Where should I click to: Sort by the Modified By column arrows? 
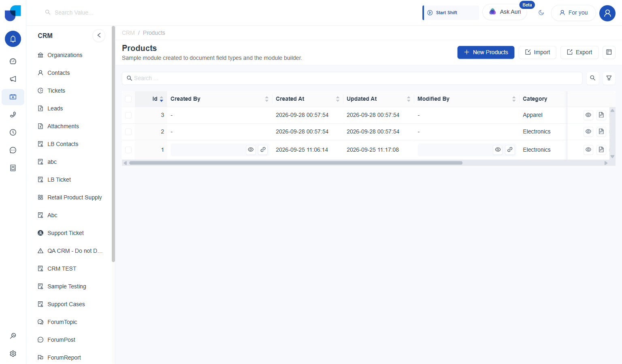pos(514,99)
